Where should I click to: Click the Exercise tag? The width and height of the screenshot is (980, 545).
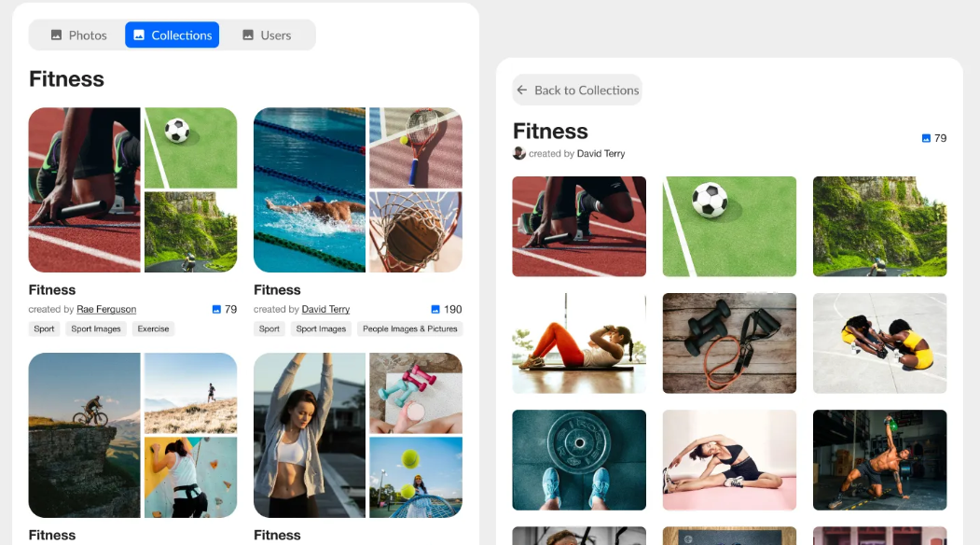coord(153,328)
